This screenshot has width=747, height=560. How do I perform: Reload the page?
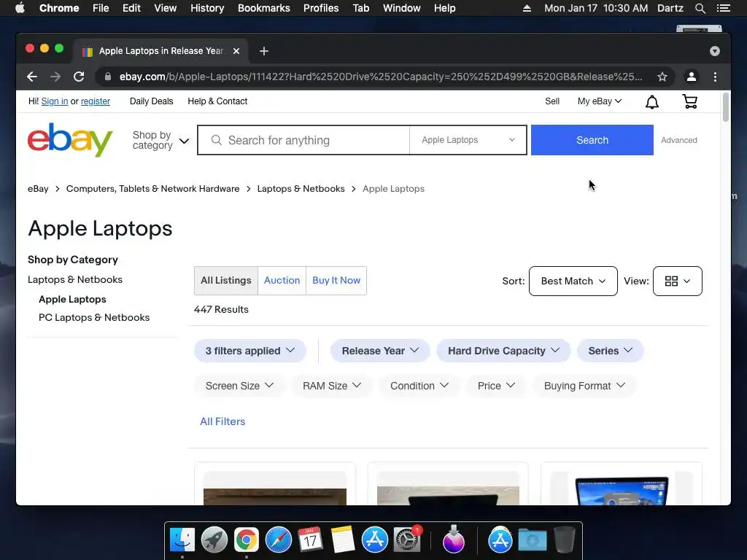click(79, 77)
